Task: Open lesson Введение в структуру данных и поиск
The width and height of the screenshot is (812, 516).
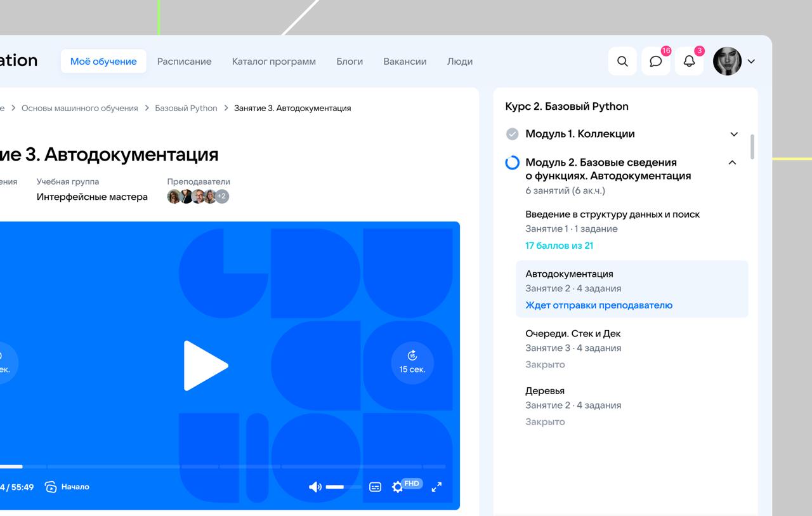Action: click(x=612, y=215)
